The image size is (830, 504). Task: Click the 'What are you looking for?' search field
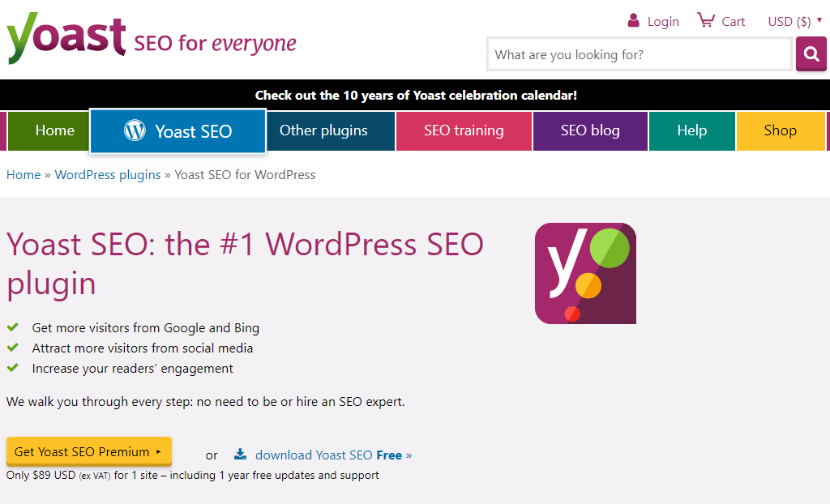640,54
